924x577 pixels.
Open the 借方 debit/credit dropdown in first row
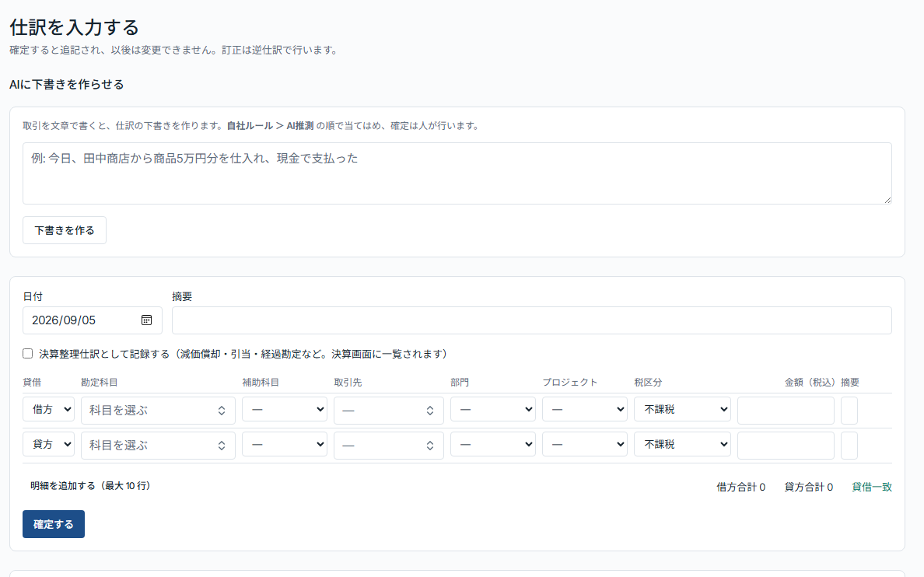(48, 409)
